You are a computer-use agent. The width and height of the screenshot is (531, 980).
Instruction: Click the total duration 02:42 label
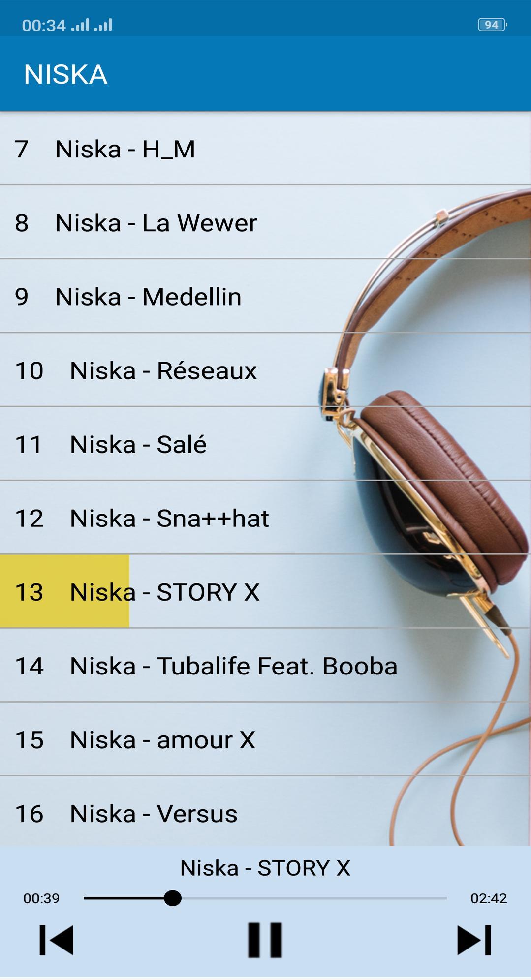click(x=489, y=898)
